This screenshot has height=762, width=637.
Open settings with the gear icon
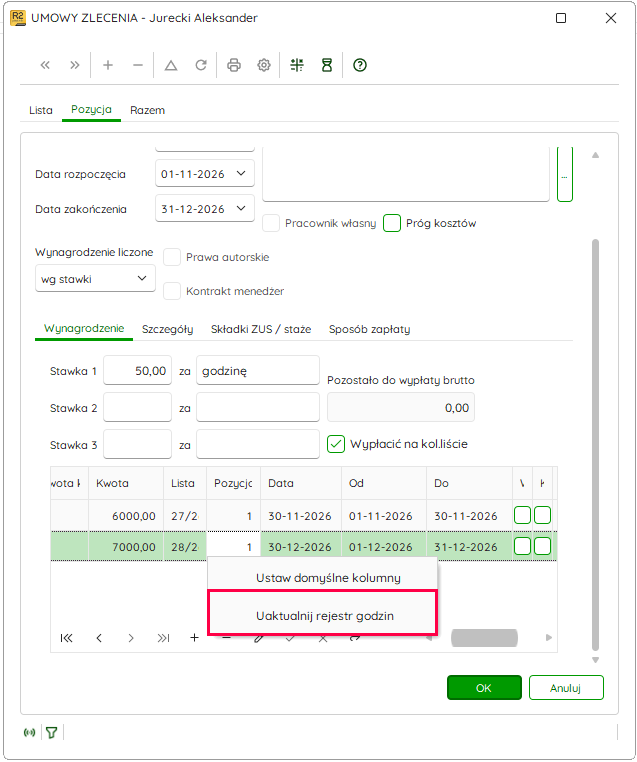coord(264,65)
